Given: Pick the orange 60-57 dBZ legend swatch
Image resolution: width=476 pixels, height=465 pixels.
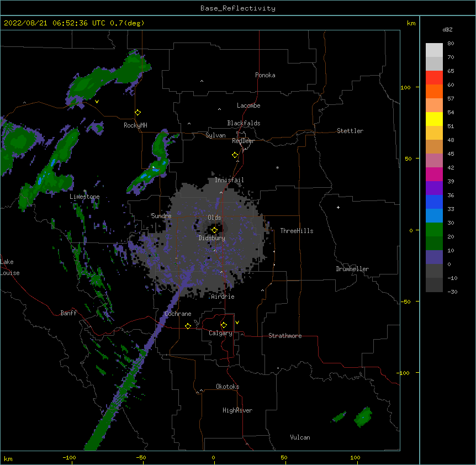Looking at the screenshot, I should pos(434,91).
